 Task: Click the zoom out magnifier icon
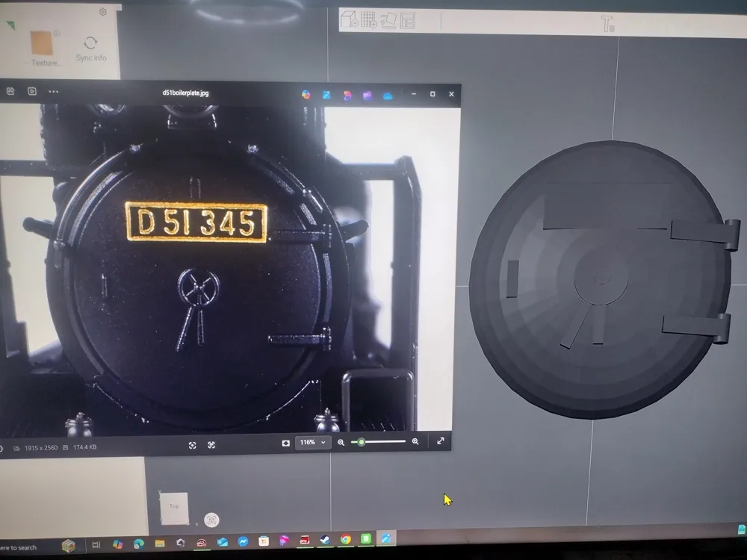coord(341,443)
